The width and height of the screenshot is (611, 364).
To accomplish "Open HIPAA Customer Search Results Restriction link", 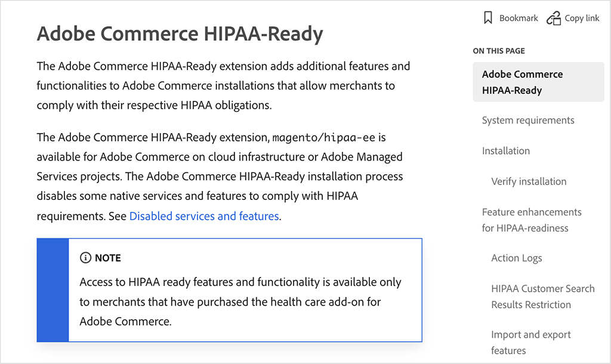I will (543, 297).
